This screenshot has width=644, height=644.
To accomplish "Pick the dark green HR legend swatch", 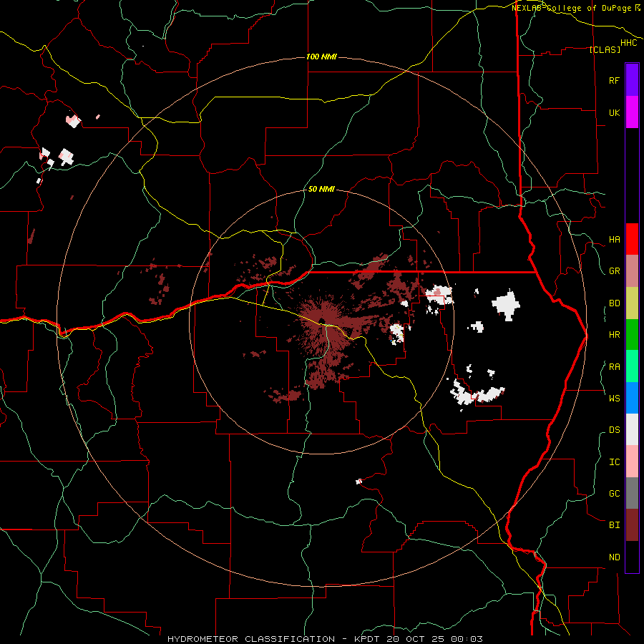I will [632, 334].
